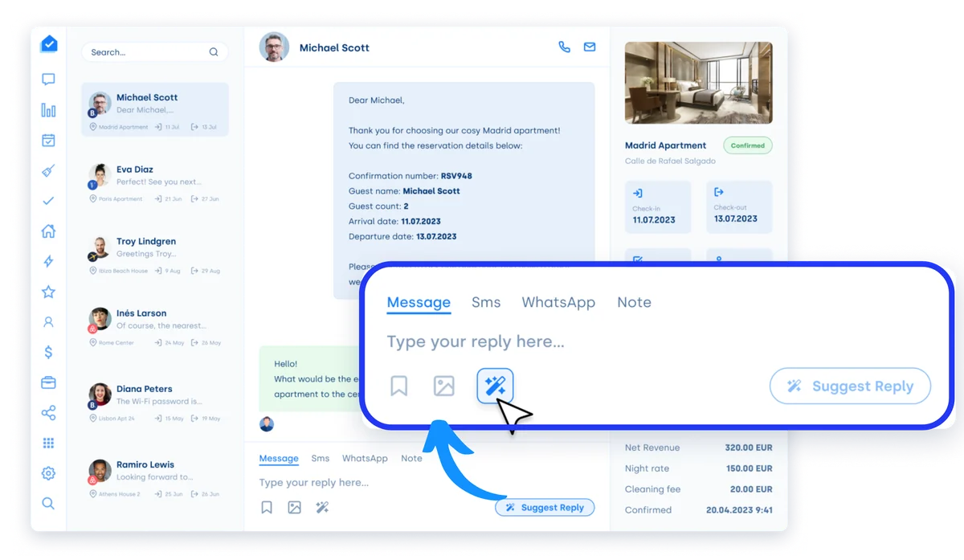Click the Night rate 150.00 EUR value

(x=750, y=468)
